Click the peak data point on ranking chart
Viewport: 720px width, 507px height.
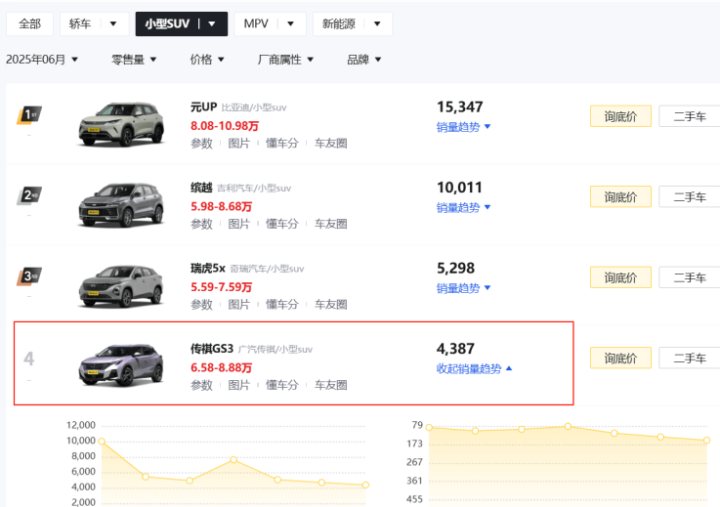pos(568,426)
